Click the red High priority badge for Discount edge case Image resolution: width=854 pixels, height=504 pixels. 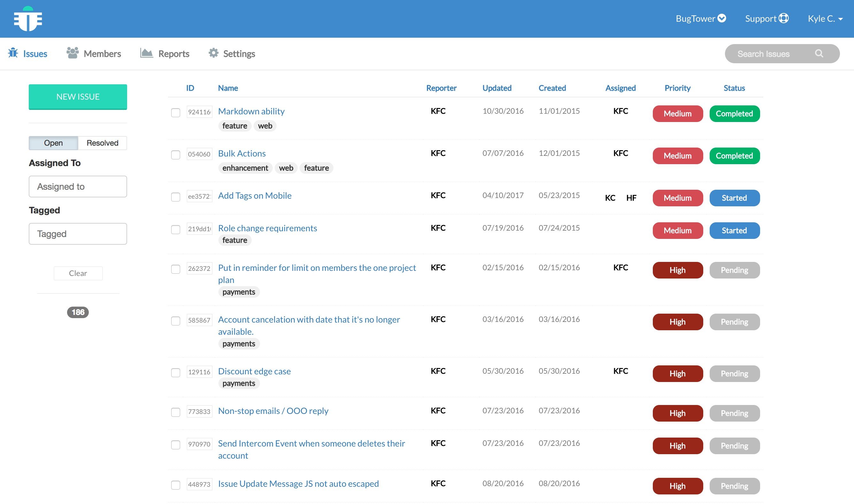click(677, 374)
